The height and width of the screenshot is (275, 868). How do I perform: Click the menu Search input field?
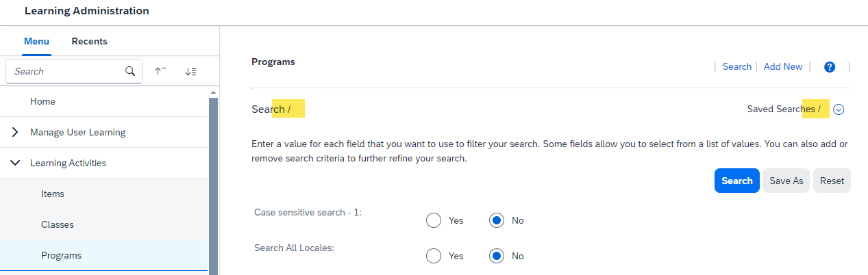pos(66,71)
